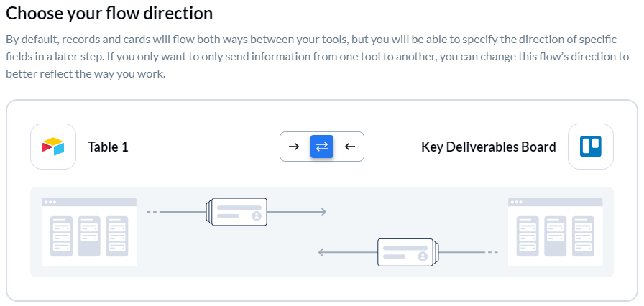Click the left-pointing arrowhead in diagram
Viewport: 644px width, 306px height.
321,252
